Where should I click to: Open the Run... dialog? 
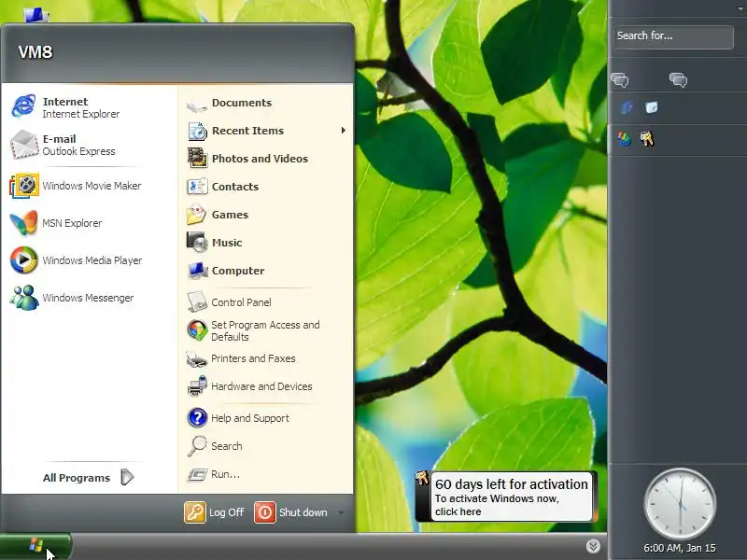pyautogui.click(x=214, y=474)
